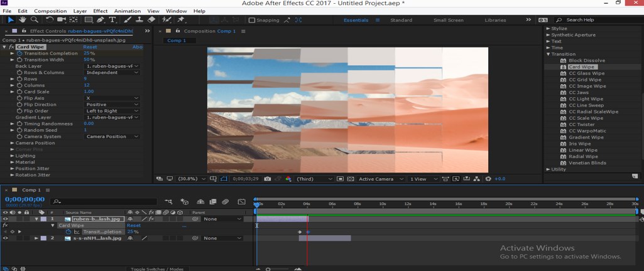
Task: Open the Flip Order dropdown
Action: coord(112,111)
